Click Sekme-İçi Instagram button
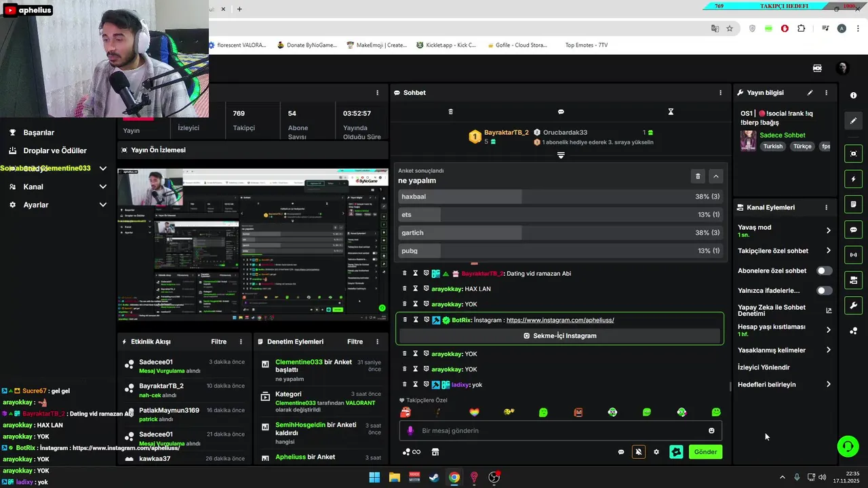Image resolution: width=868 pixels, height=488 pixels. click(x=560, y=335)
